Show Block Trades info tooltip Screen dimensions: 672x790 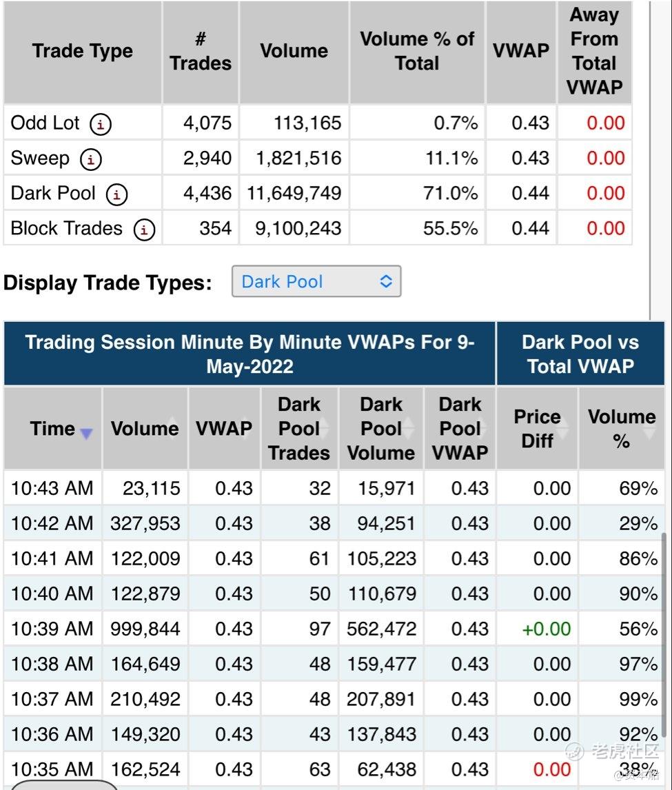point(143,230)
